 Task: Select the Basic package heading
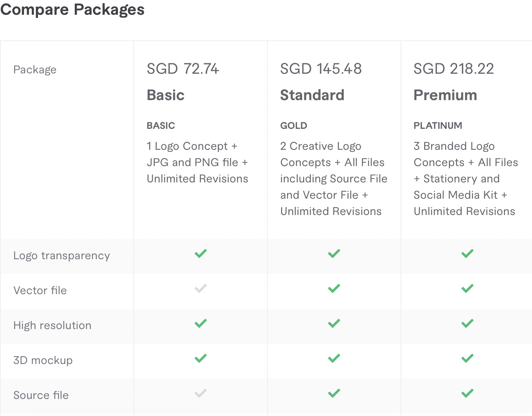166,95
